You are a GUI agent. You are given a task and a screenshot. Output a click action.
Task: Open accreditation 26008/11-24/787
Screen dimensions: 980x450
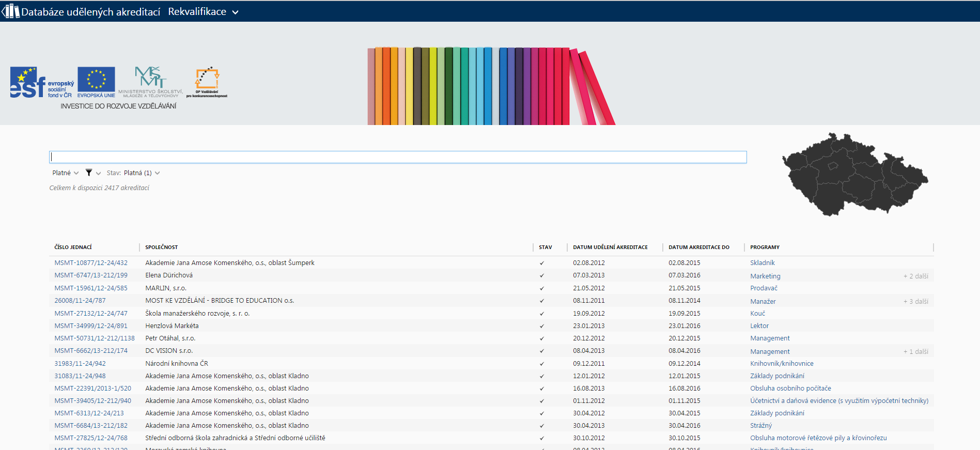(x=80, y=301)
